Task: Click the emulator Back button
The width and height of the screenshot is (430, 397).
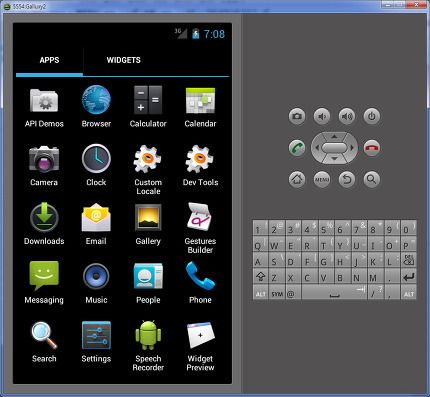Action: tap(347, 179)
